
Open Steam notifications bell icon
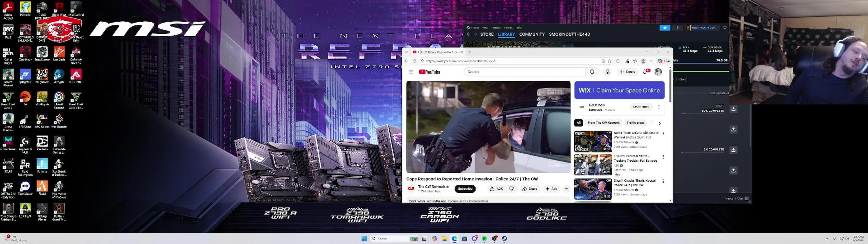point(677,28)
